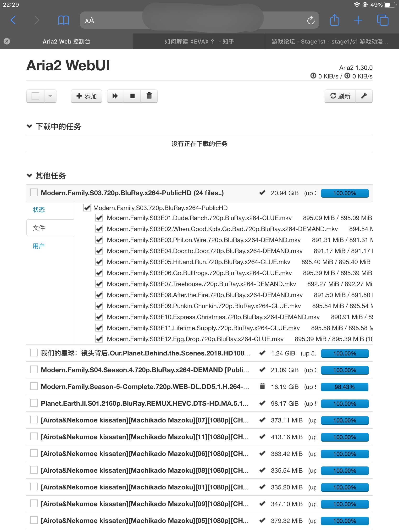Viewport: 399px width, 532px height.
Task: Click status checkmark on Planet.Earth.II row
Action: [x=262, y=403]
